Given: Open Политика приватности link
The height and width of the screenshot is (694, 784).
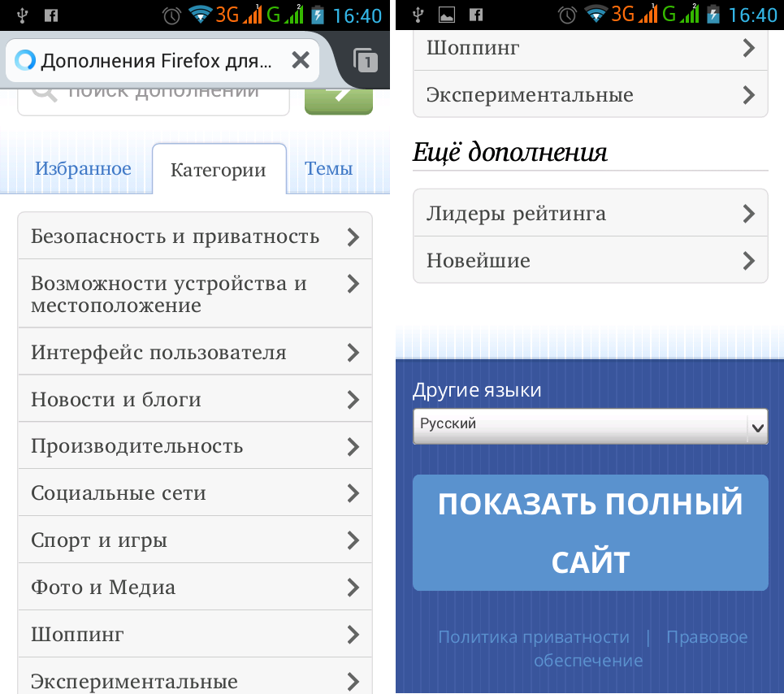Looking at the screenshot, I should (534, 637).
